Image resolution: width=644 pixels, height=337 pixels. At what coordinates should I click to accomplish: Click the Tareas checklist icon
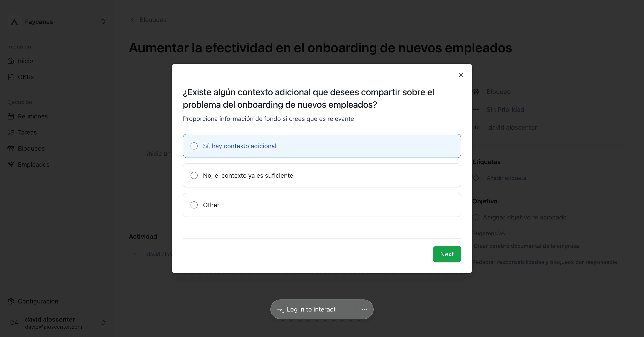(11, 132)
